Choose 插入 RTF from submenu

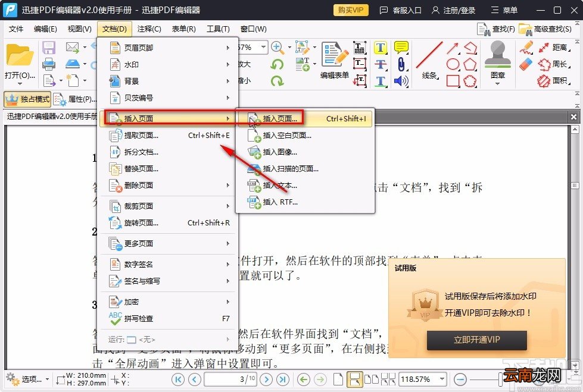[x=304, y=202]
